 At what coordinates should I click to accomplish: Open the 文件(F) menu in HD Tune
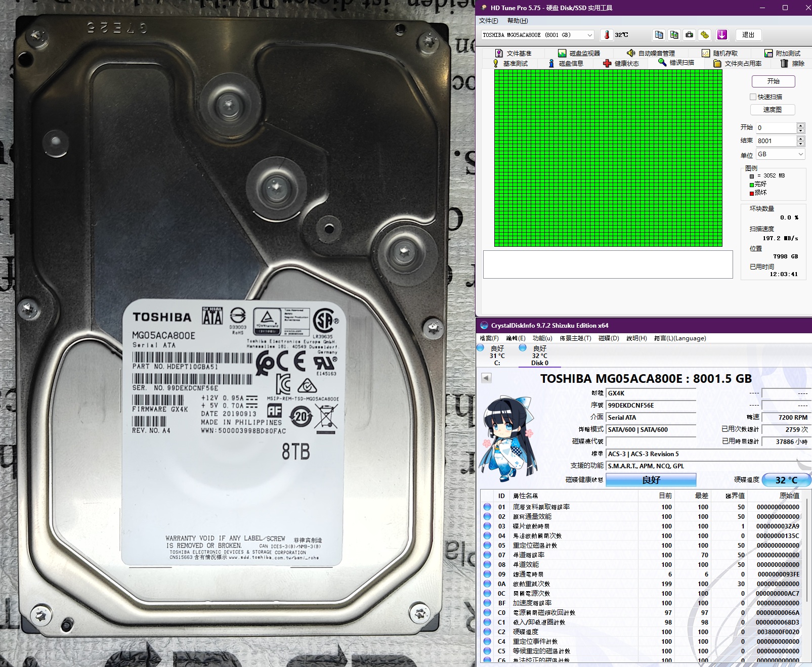[488, 21]
